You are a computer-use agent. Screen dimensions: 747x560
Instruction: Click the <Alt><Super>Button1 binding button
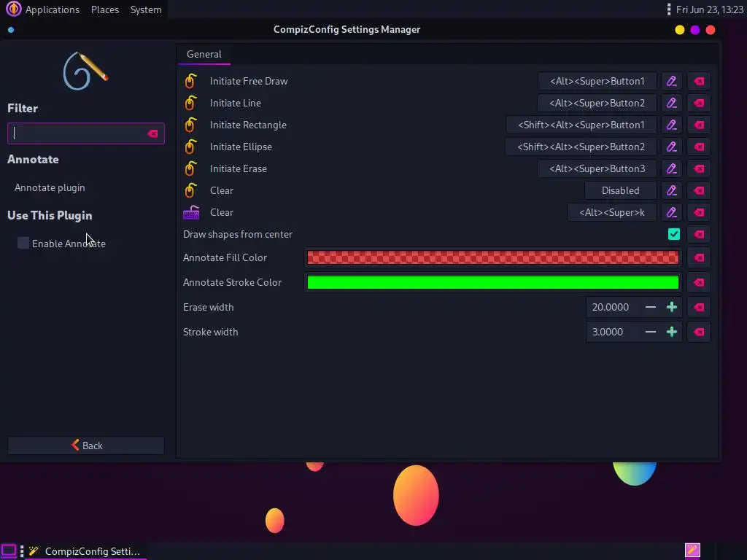pyautogui.click(x=597, y=81)
